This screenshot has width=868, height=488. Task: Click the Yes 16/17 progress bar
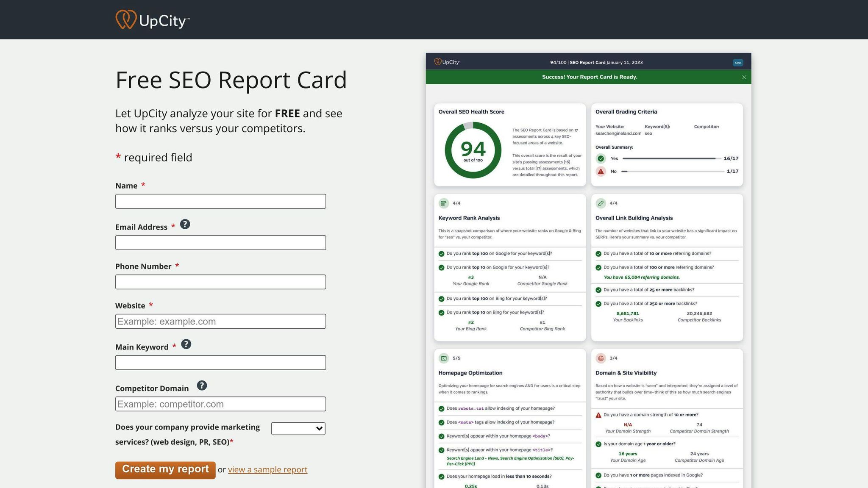[672, 158]
